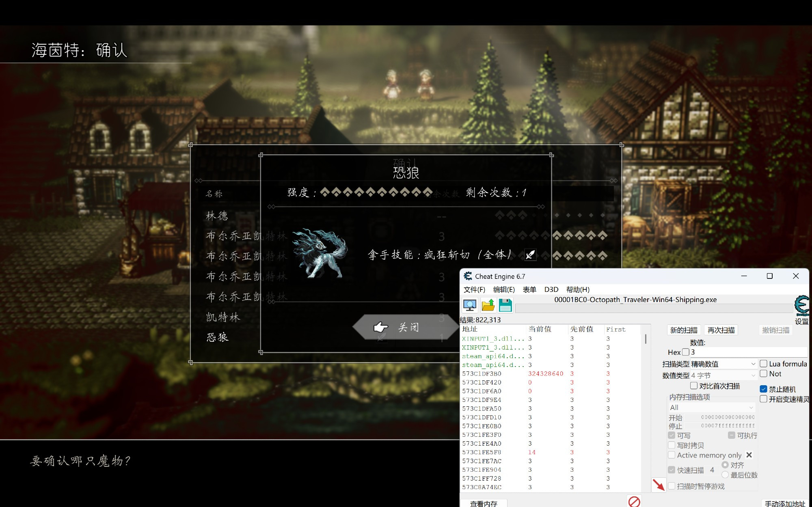Click the 查看内存 button
Viewport: 812px width, 507px height.
coord(484,503)
